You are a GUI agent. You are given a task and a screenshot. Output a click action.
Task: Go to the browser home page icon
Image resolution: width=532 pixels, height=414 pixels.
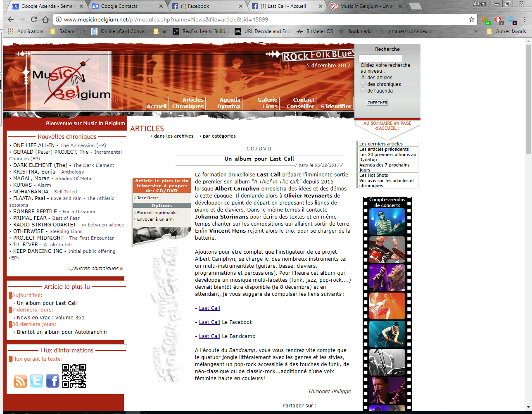pyautogui.click(x=45, y=19)
